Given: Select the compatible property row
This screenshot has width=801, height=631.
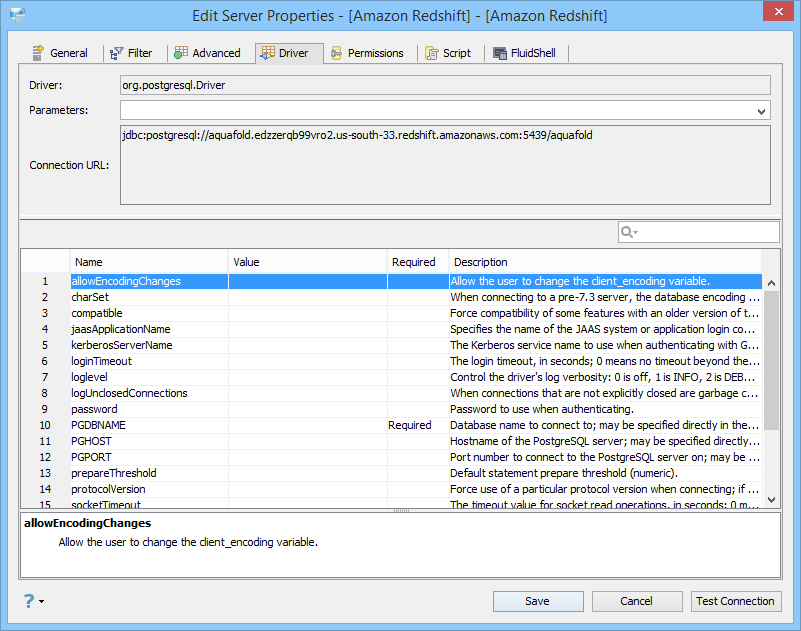Looking at the screenshot, I should coord(391,313).
